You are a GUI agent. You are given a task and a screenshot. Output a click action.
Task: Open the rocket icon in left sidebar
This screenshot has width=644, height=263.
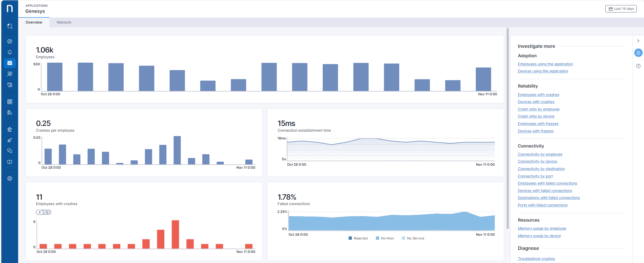[x=10, y=140]
